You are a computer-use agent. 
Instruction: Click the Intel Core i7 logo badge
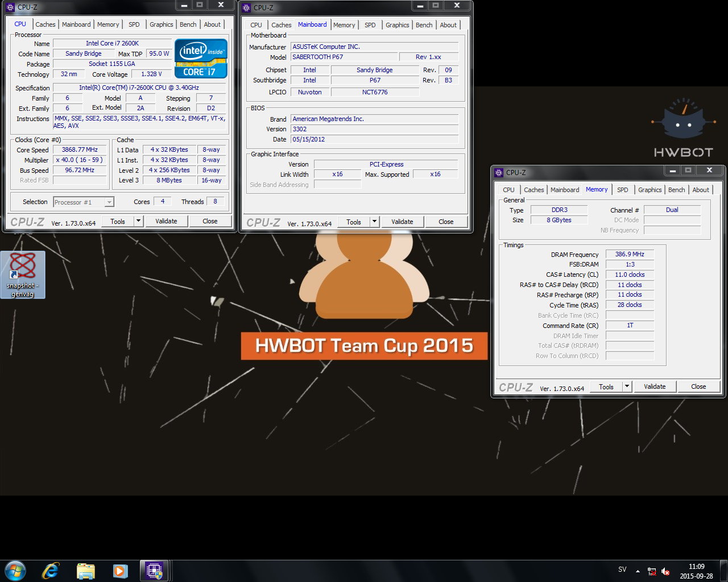(x=201, y=58)
